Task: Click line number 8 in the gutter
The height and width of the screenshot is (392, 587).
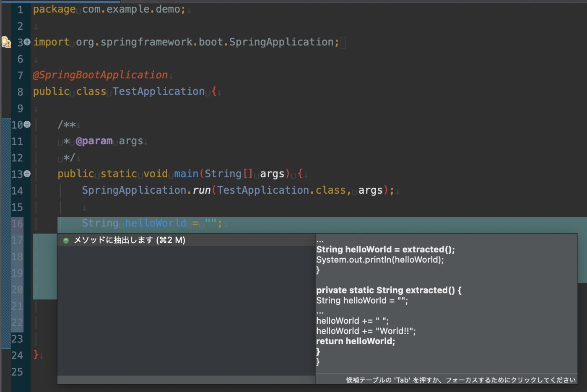Action: [20, 92]
